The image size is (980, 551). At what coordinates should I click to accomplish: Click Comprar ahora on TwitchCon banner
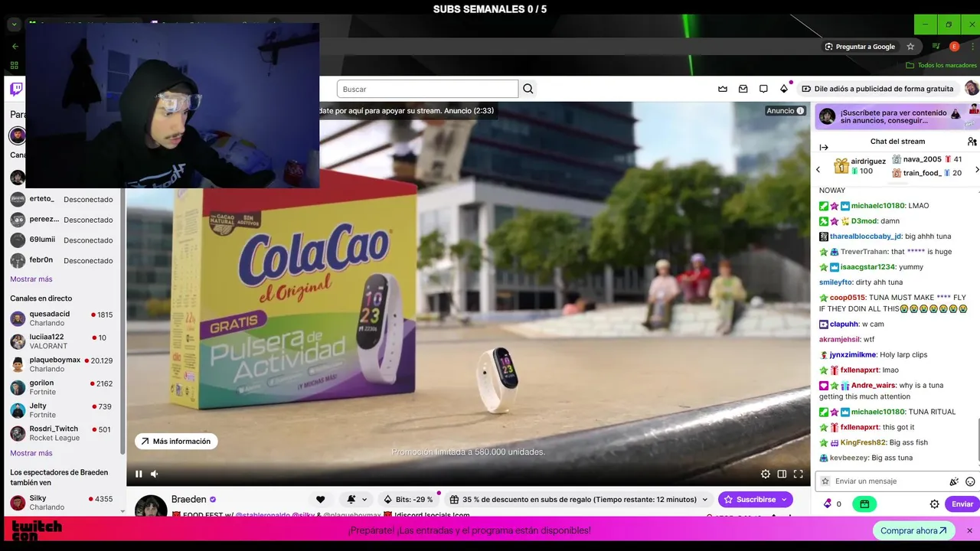click(913, 530)
